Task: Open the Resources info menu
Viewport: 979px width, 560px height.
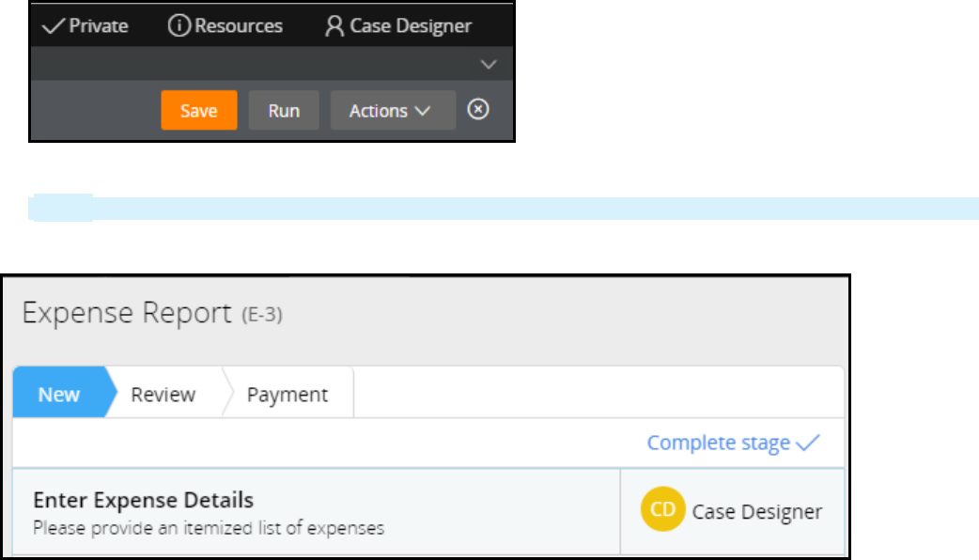Action: [x=225, y=25]
